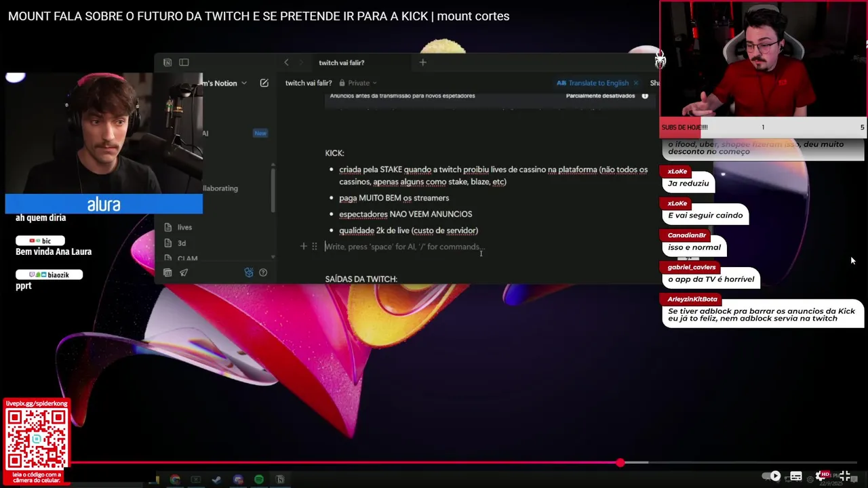Click the 'criada pela STAKE' bullet text

[x=493, y=176]
